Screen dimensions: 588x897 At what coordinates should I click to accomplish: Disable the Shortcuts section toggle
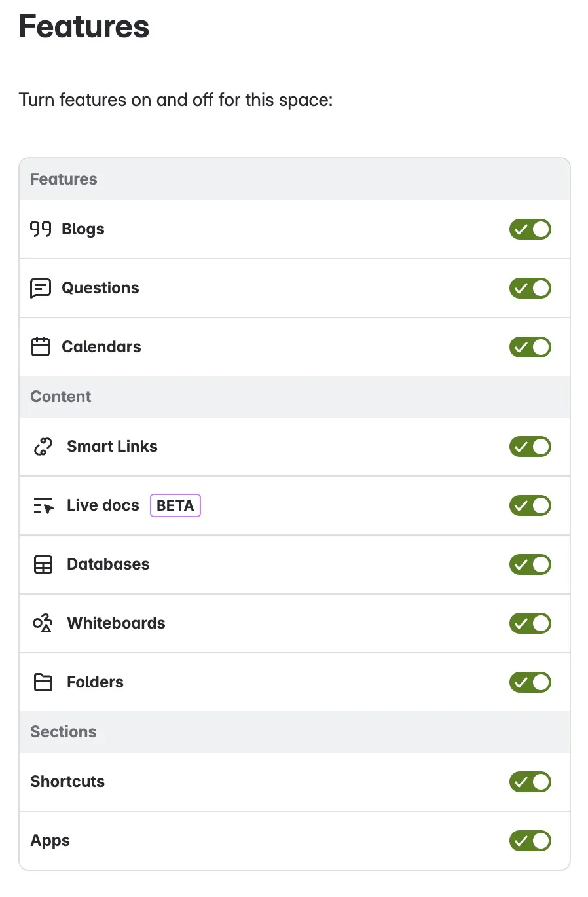[x=530, y=782]
